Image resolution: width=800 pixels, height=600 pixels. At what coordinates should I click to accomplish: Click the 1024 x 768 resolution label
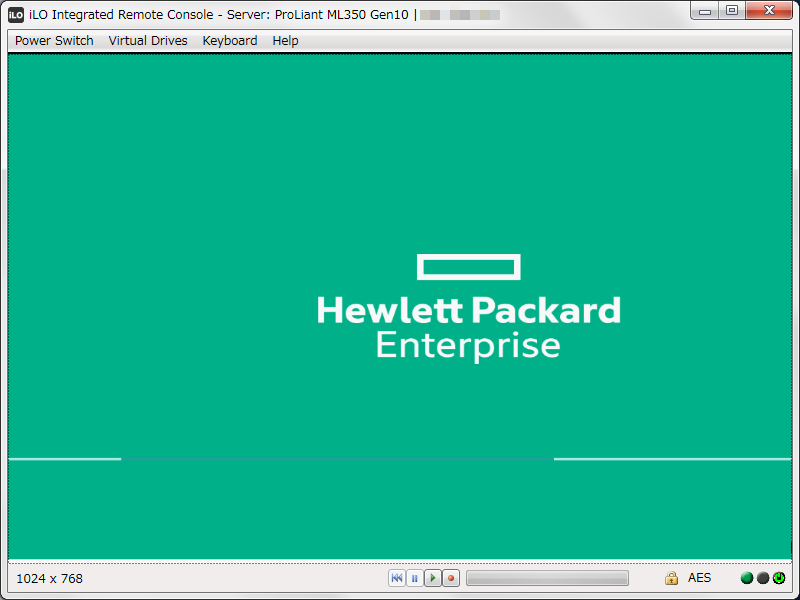(x=49, y=579)
